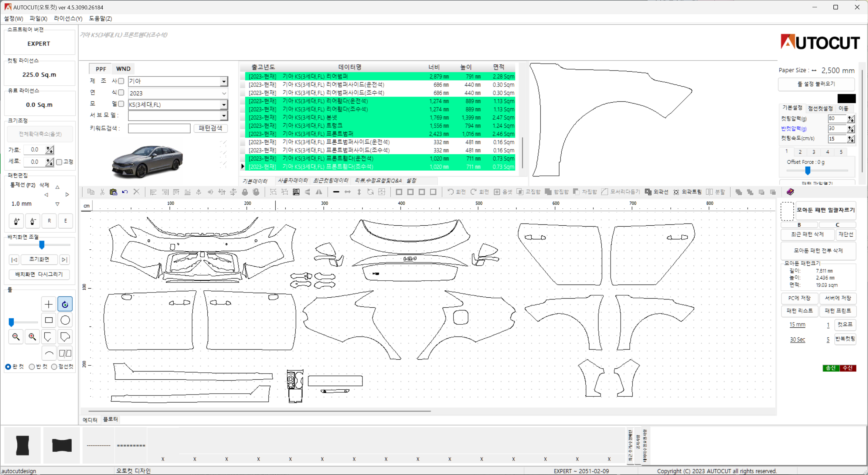Click the align left icon
Viewport: 868px width, 475px height.
(153, 192)
